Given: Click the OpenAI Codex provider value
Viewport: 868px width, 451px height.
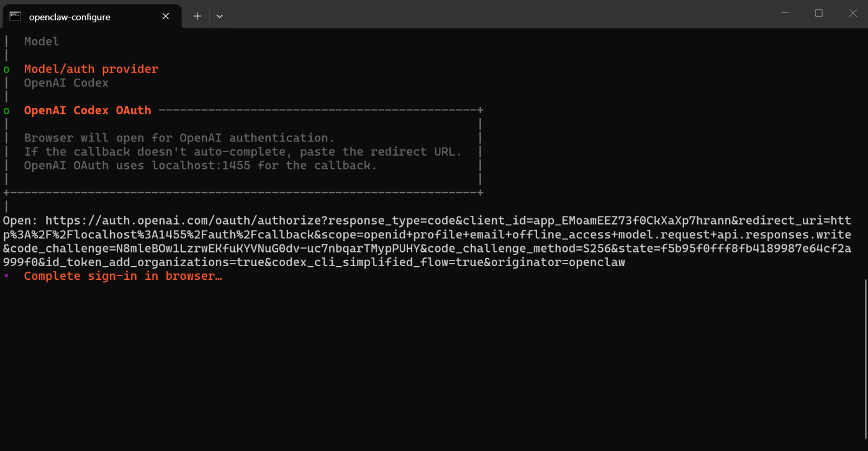Looking at the screenshot, I should coord(66,83).
